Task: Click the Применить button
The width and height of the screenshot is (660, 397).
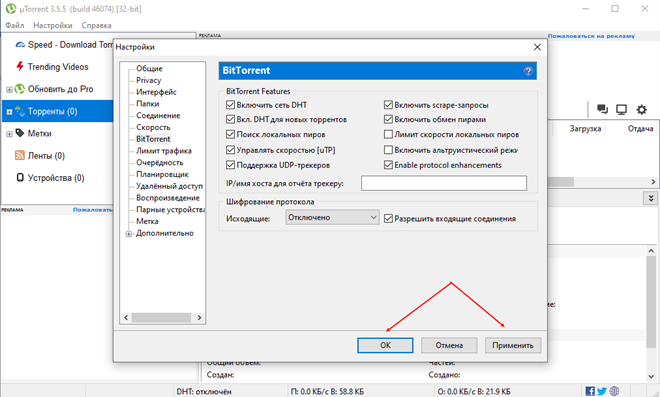Action: pos(513,345)
